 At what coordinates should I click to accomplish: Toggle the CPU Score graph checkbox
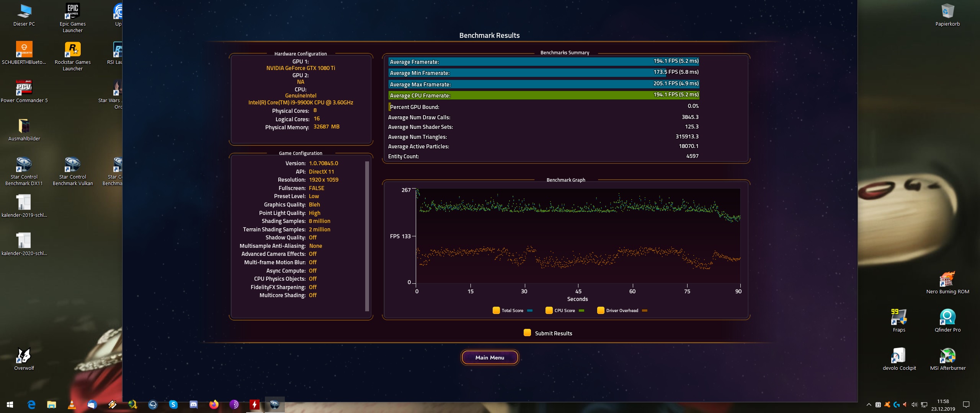click(x=549, y=310)
